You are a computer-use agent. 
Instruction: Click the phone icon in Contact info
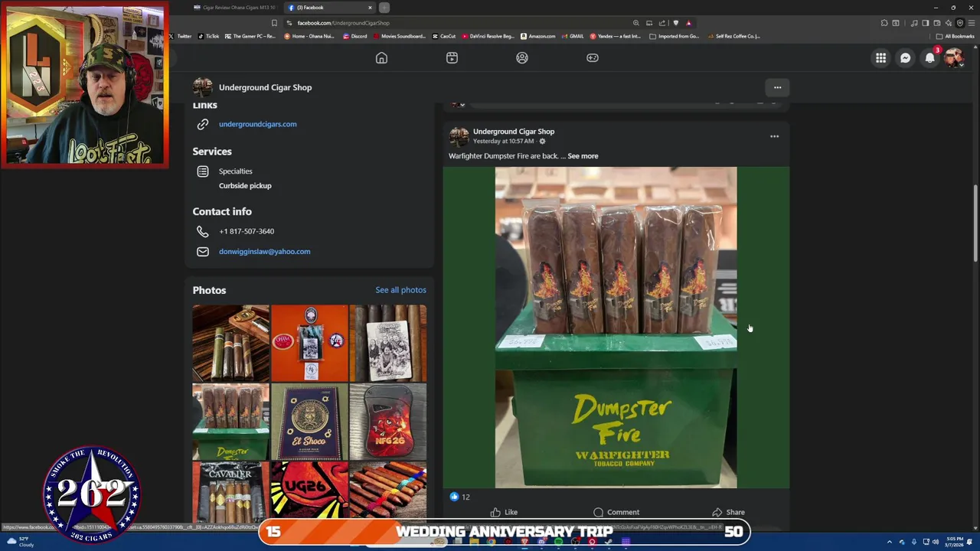click(x=203, y=231)
